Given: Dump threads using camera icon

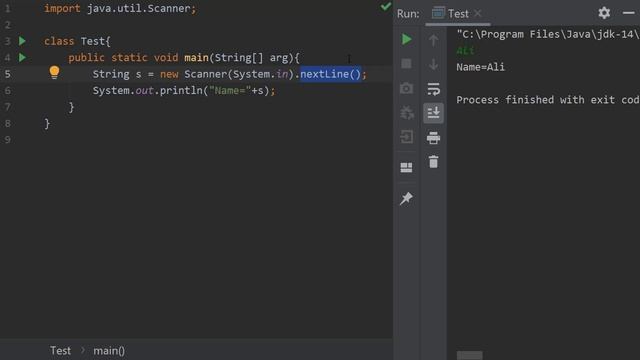Looking at the screenshot, I should tap(406, 88).
